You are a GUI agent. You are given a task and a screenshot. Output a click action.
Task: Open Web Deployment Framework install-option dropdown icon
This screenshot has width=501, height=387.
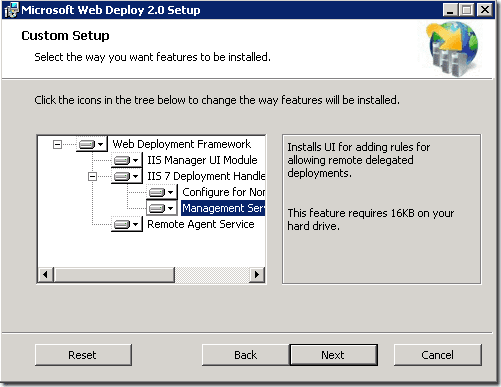(x=92, y=144)
